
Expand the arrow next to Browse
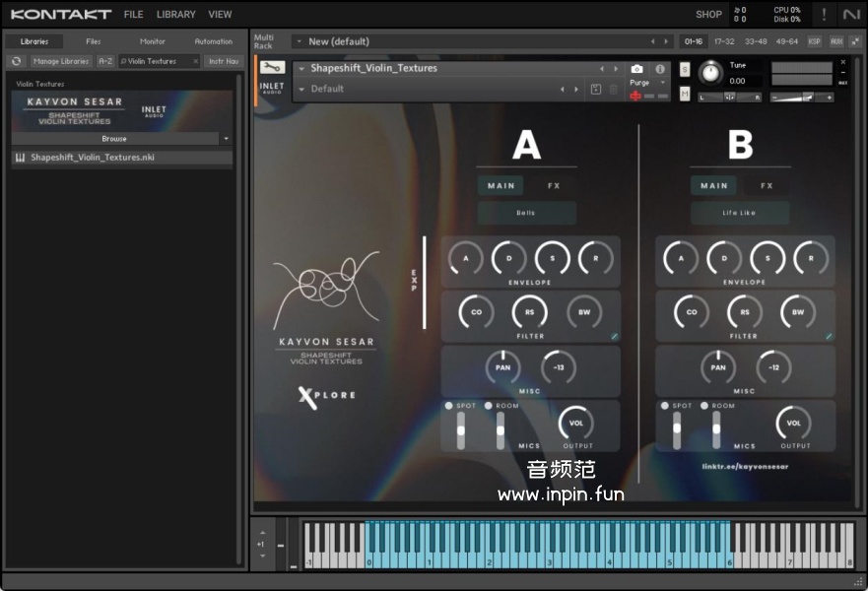[x=226, y=139]
